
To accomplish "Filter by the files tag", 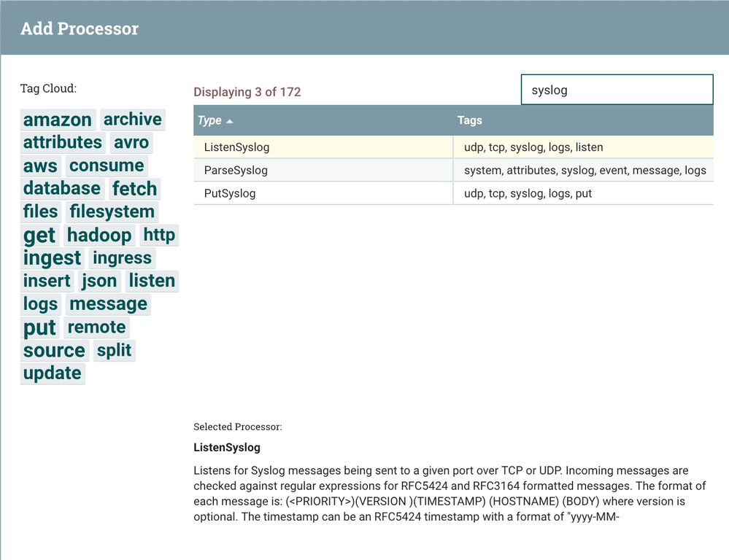I will tap(40, 212).
